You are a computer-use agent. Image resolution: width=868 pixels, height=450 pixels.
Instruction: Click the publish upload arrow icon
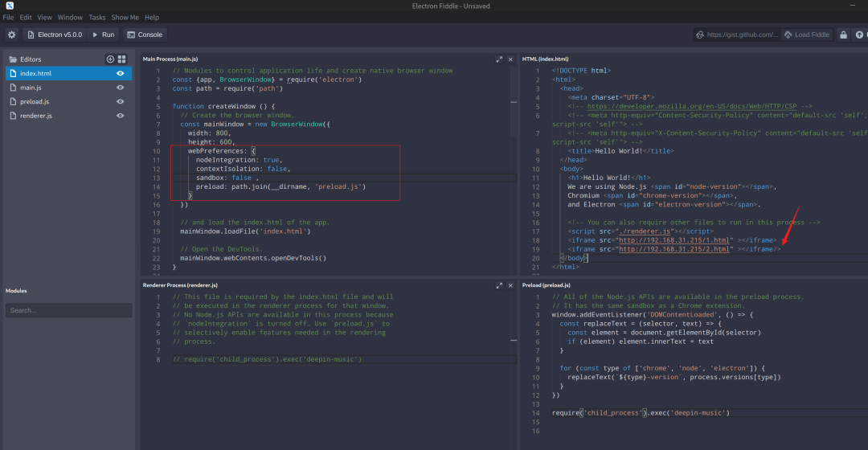[860, 35]
